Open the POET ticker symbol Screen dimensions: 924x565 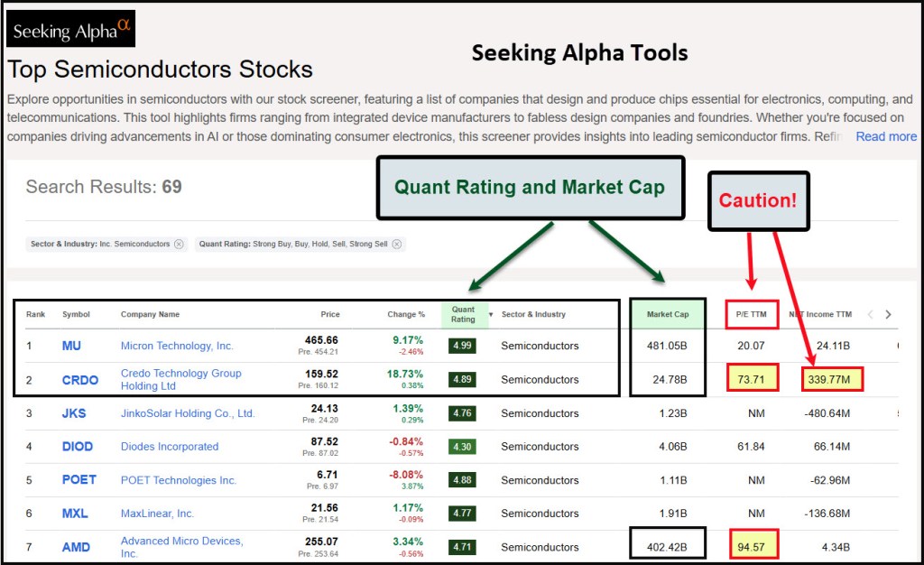click(79, 480)
